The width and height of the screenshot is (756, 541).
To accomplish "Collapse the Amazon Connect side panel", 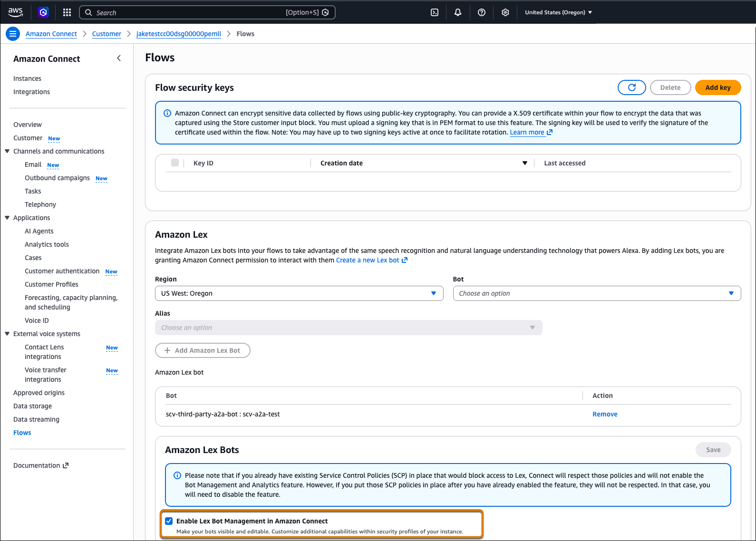I will coord(119,58).
